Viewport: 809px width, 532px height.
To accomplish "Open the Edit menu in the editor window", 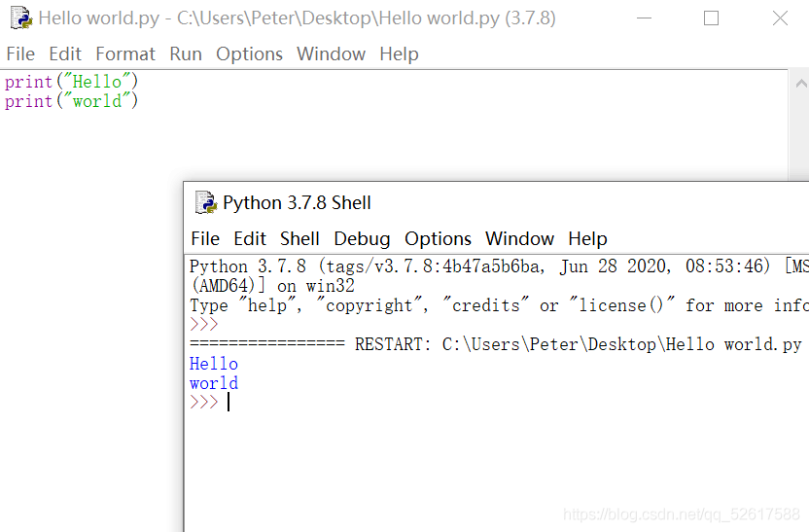I will (x=65, y=53).
